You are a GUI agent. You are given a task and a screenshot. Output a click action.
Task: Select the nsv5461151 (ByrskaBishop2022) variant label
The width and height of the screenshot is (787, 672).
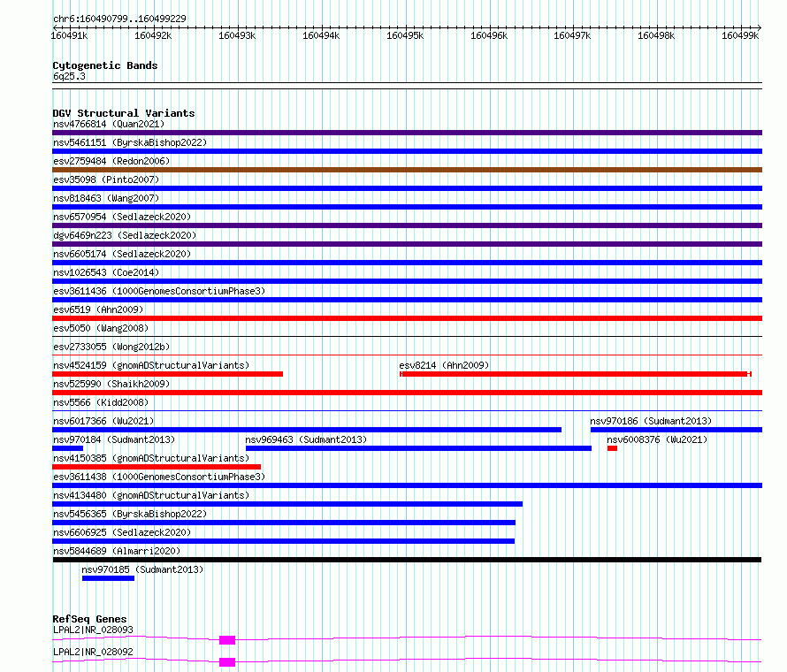click(130, 142)
